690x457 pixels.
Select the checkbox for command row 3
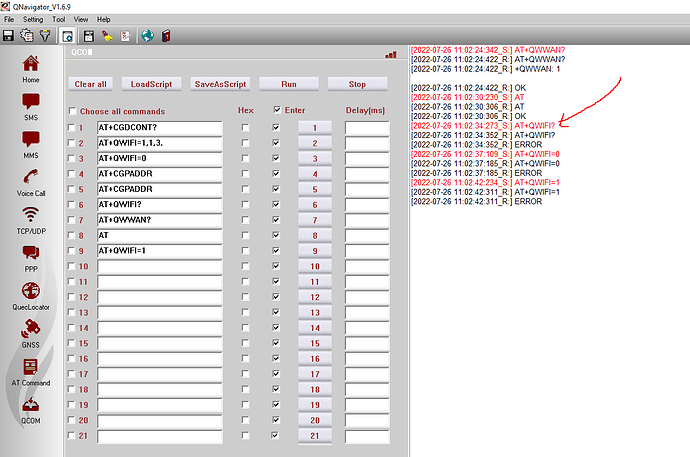(x=72, y=159)
